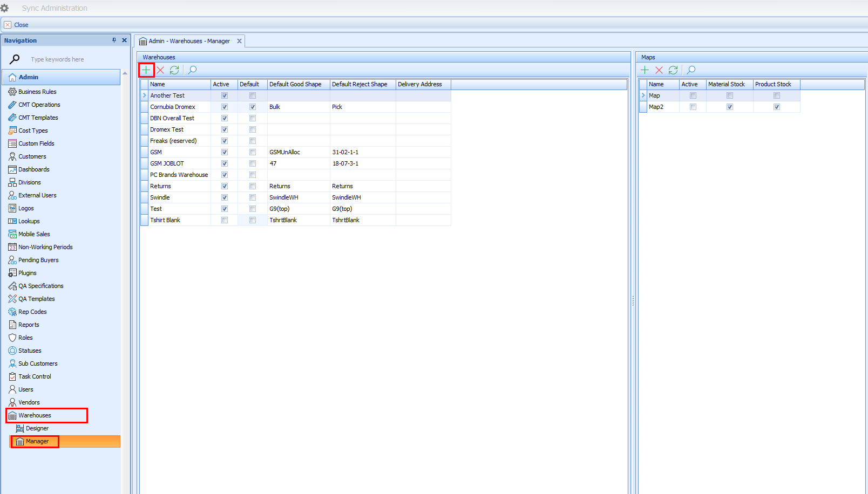This screenshot has width=868, height=494.
Task: Select the GSM JOBLOT warehouse row
Action: point(296,163)
